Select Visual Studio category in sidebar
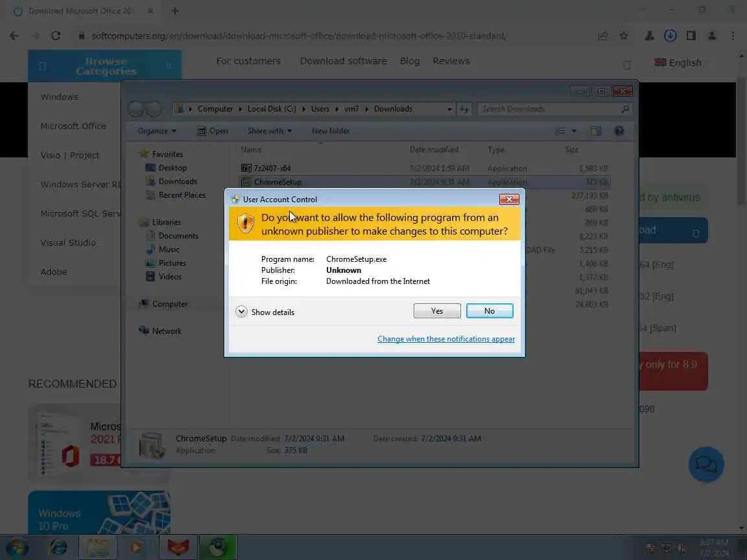 (x=68, y=243)
